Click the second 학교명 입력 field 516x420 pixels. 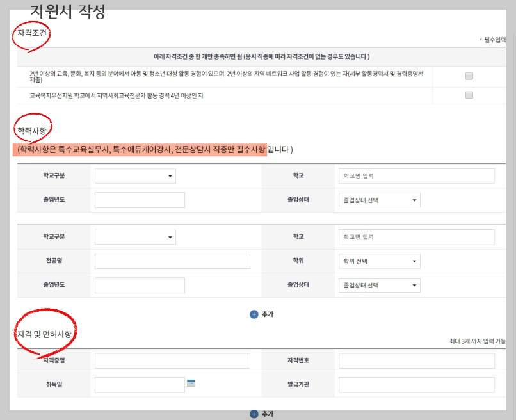tap(417, 237)
